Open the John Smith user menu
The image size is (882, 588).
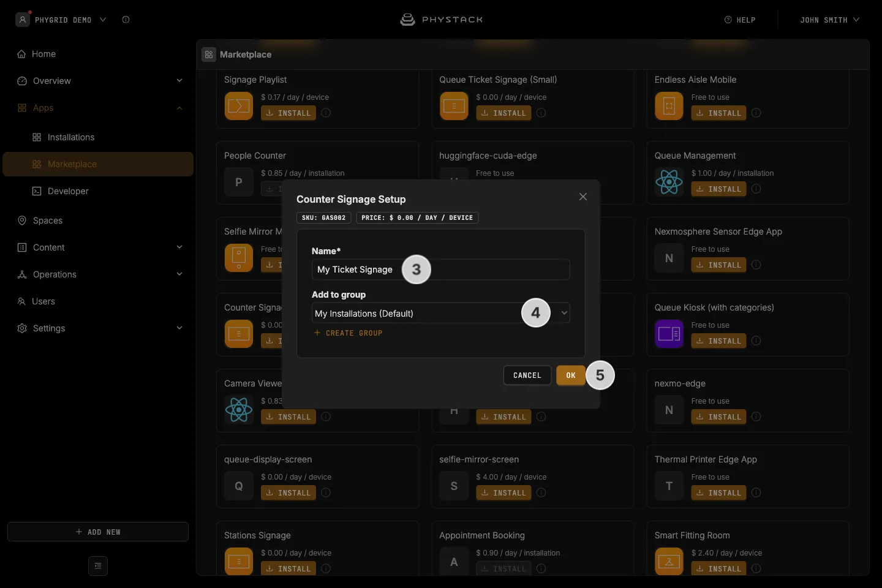tap(829, 20)
